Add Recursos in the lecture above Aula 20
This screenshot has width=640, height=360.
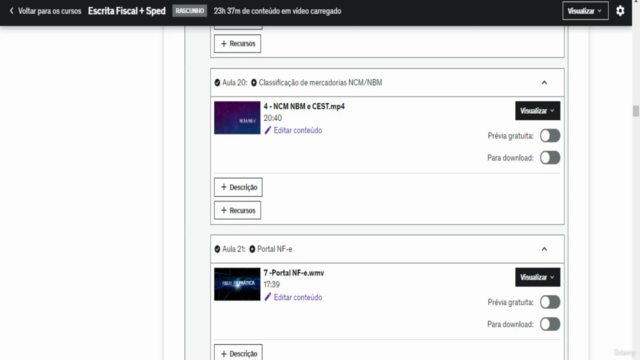tap(238, 44)
